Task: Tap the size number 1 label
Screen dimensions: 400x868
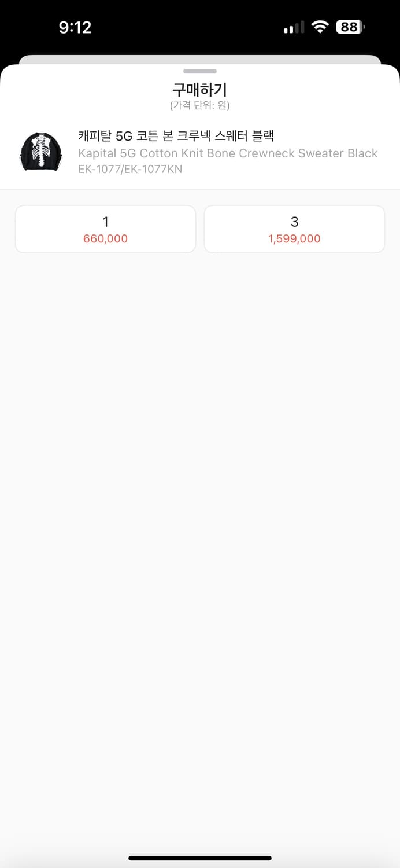Action: [x=105, y=222]
